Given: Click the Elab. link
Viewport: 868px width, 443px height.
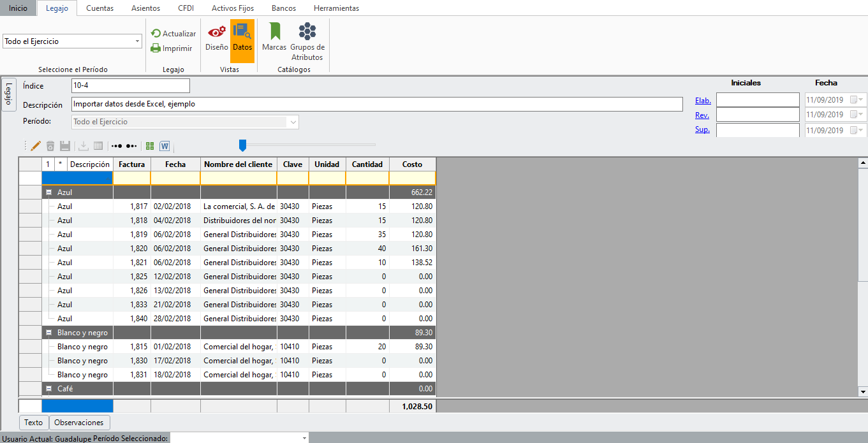Looking at the screenshot, I should click(703, 100).
